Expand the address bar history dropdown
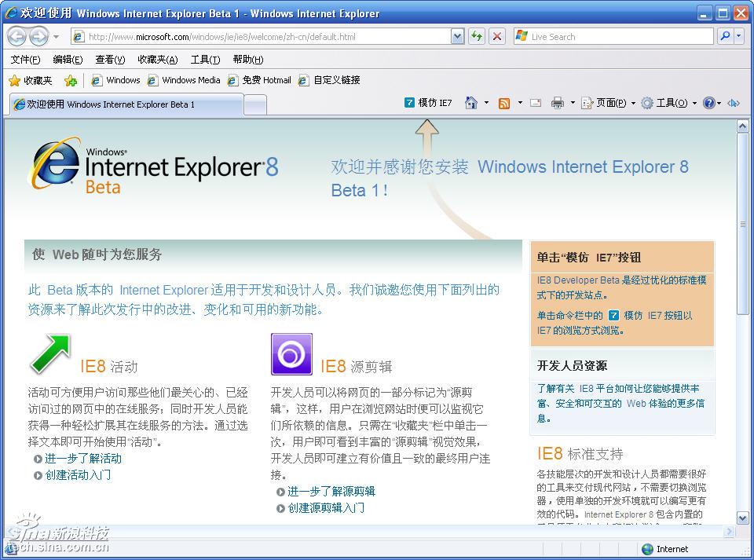This screenshot has height=560, width=754. coord(458,37)
